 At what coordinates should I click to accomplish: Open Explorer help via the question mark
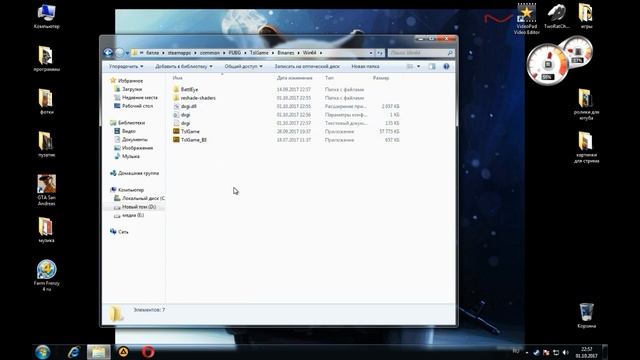pos(446,66)
